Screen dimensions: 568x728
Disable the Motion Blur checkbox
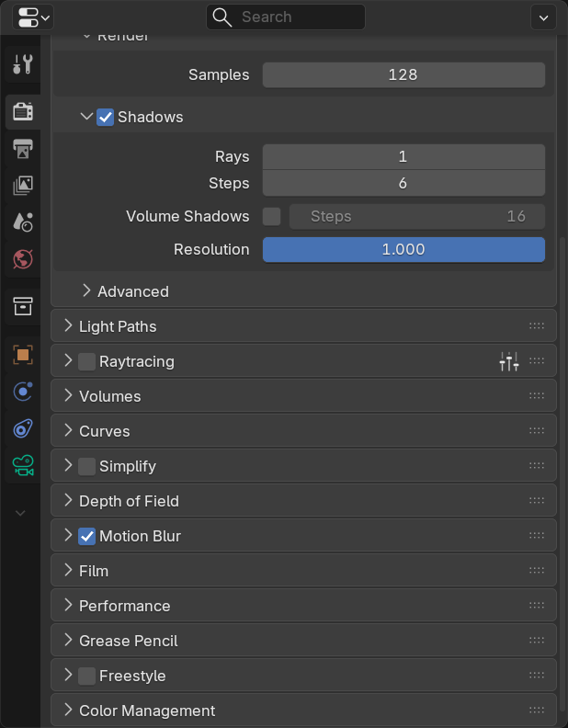[x=86, y=536]
